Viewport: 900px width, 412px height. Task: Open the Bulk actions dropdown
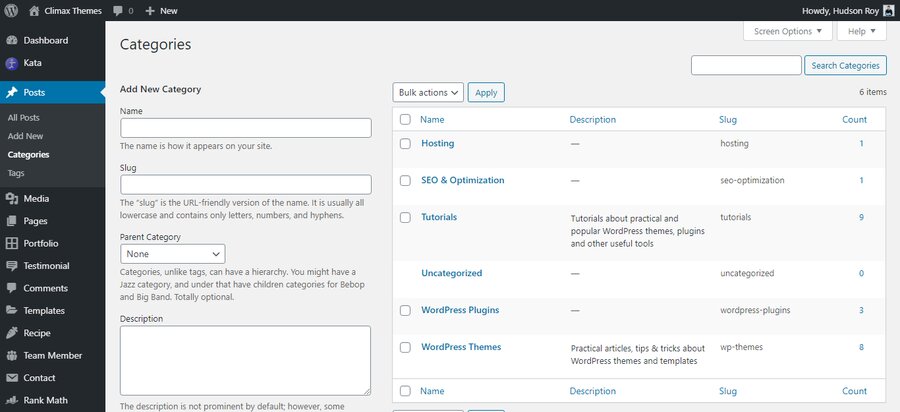point(428,92)
